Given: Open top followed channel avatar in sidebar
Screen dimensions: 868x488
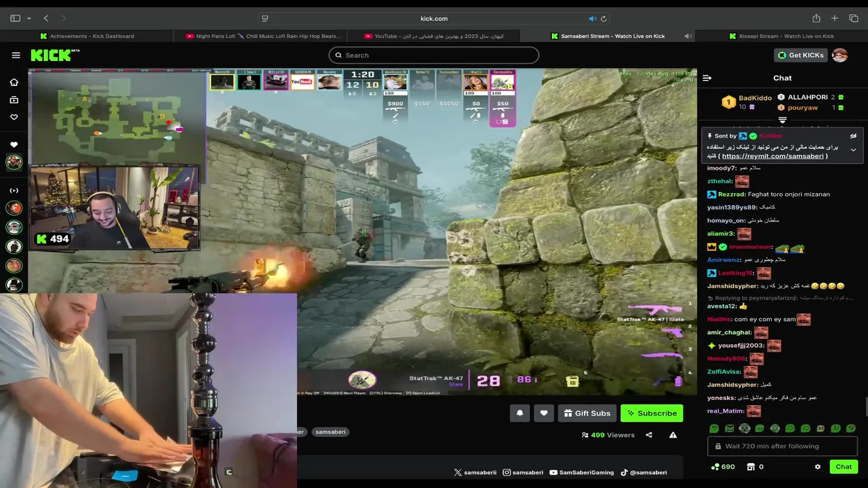Looking at the screenshot, I should 14,162.
